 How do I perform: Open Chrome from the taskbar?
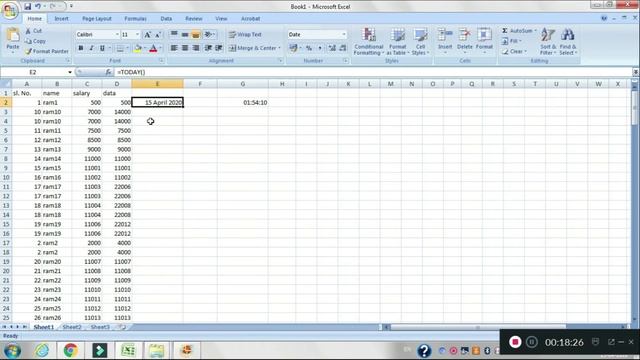click(70, 351)
